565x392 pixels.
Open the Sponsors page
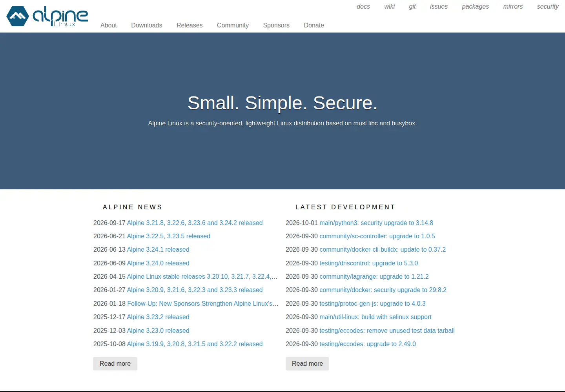point(276,25)
